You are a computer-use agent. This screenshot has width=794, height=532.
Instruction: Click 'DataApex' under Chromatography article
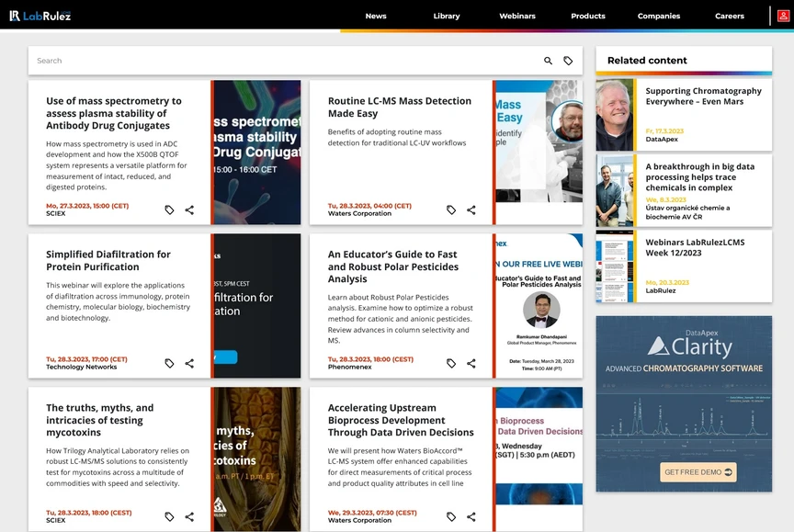(x=662, y=139)
